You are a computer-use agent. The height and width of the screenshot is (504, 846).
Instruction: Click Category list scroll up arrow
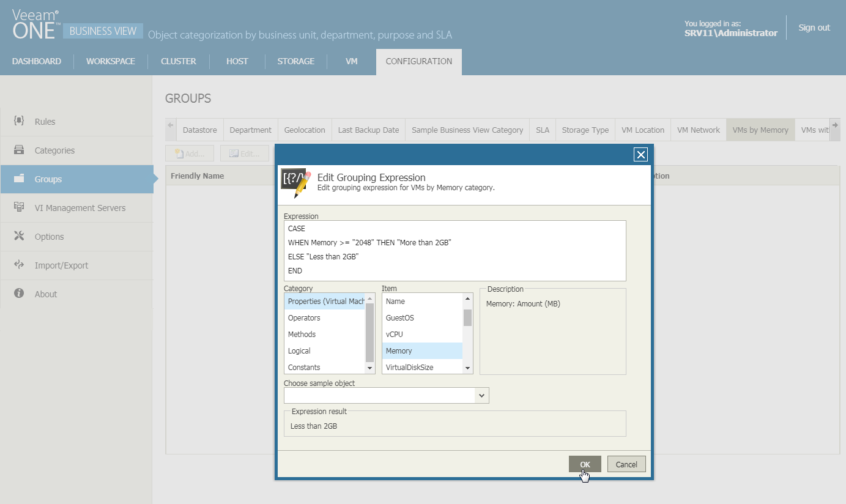369,298
